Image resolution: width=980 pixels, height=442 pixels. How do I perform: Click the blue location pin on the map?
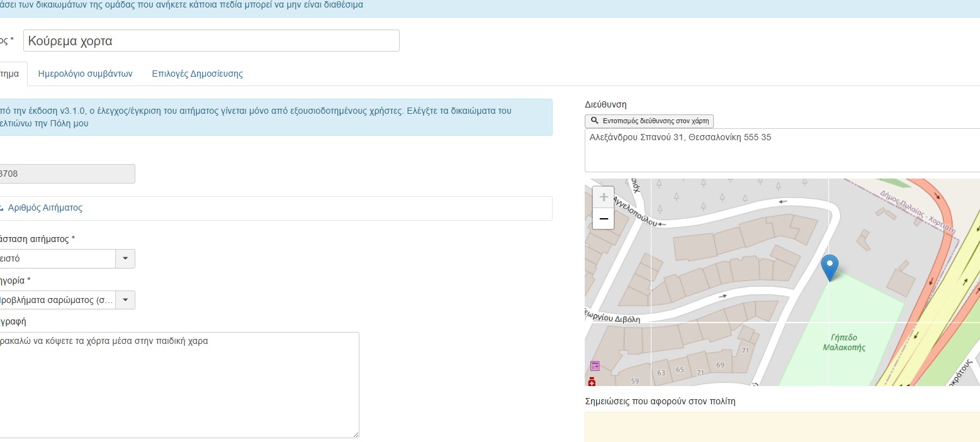(x=830, y=268)
